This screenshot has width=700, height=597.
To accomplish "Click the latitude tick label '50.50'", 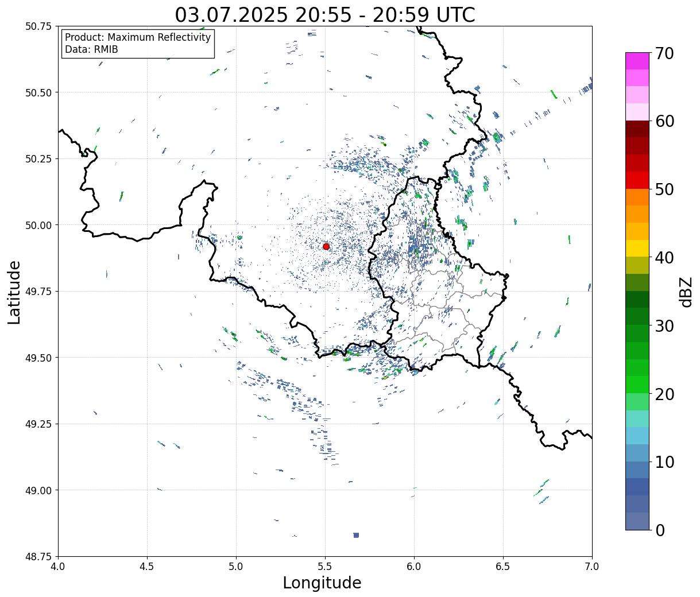I will (38, 92).
